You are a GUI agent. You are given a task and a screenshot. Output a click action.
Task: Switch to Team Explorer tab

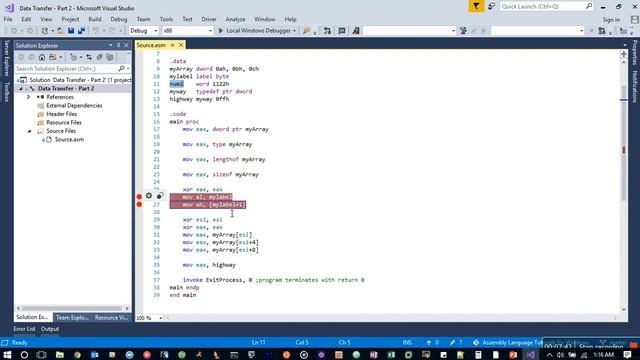(x=72, y=317)
